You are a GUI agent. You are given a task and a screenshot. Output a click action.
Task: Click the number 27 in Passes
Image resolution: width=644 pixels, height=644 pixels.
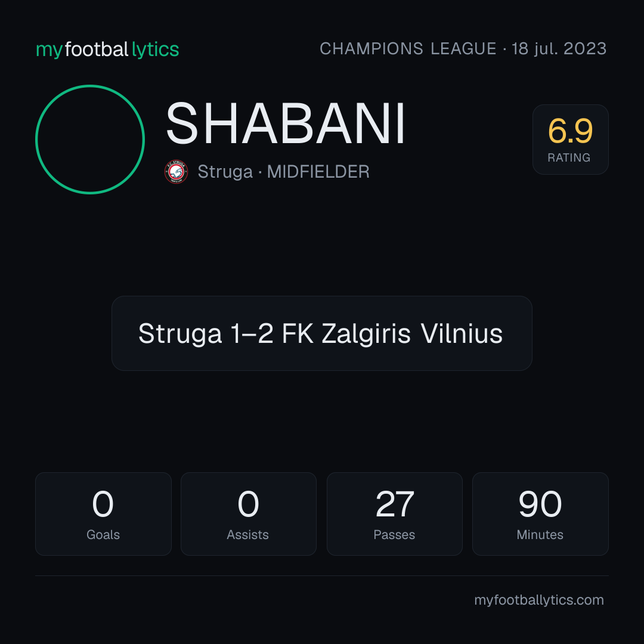tap(394, 504)
